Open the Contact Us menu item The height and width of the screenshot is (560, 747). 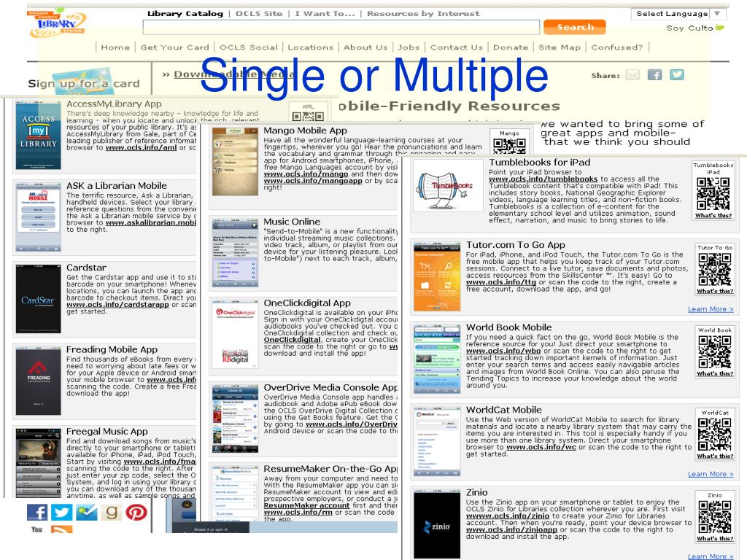pos(457,47)
